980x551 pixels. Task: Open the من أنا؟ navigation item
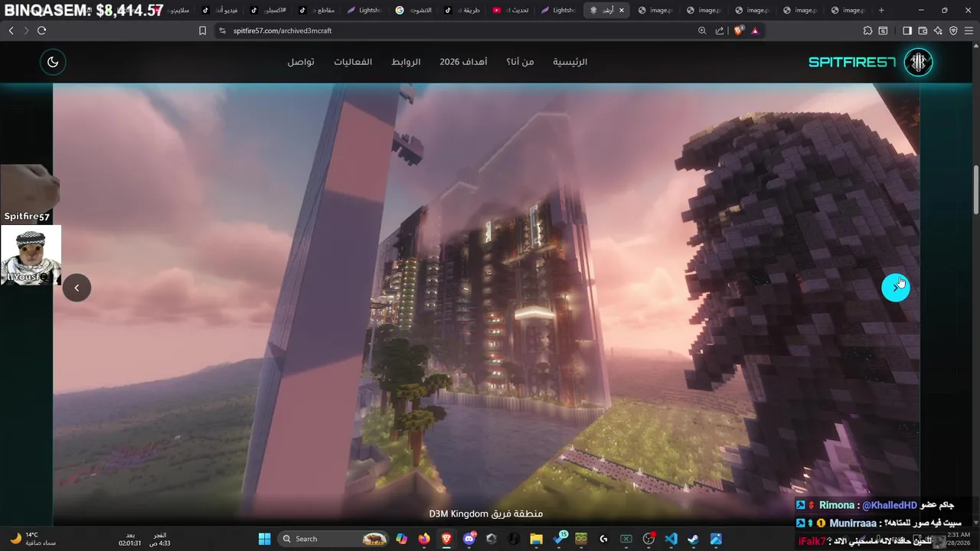520,62
